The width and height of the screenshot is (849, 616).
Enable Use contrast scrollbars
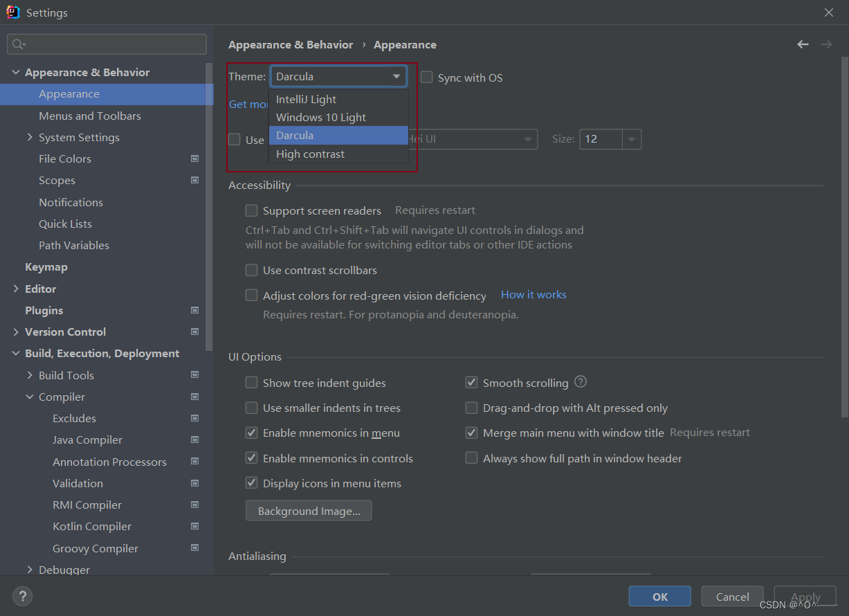(252, 270)
